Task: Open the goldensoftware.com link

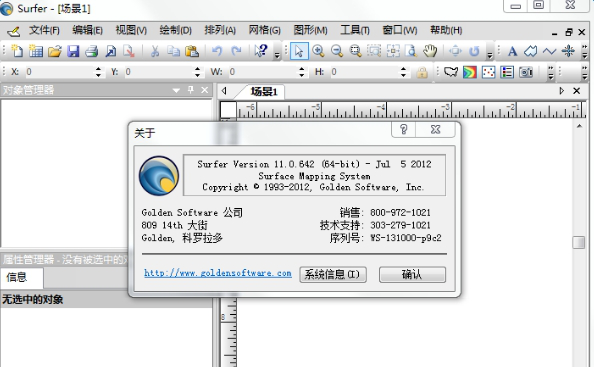Action: (218, 273)
